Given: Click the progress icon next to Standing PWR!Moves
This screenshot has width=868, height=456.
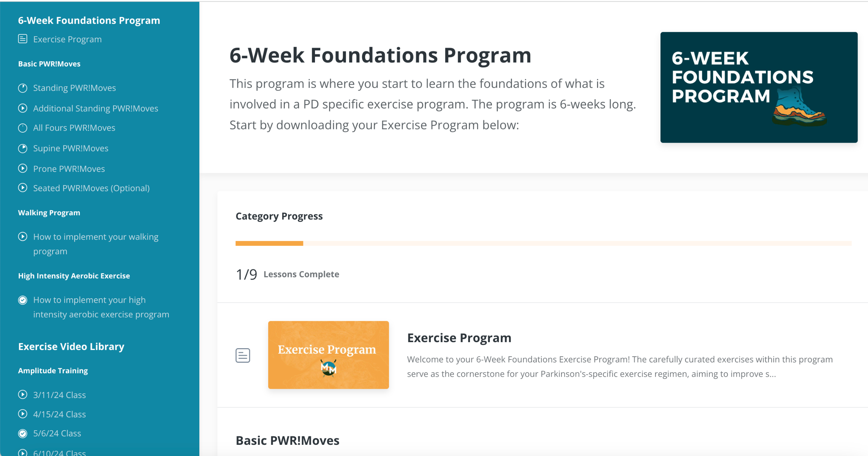Looking at the screenshot, I should [23, 88].
